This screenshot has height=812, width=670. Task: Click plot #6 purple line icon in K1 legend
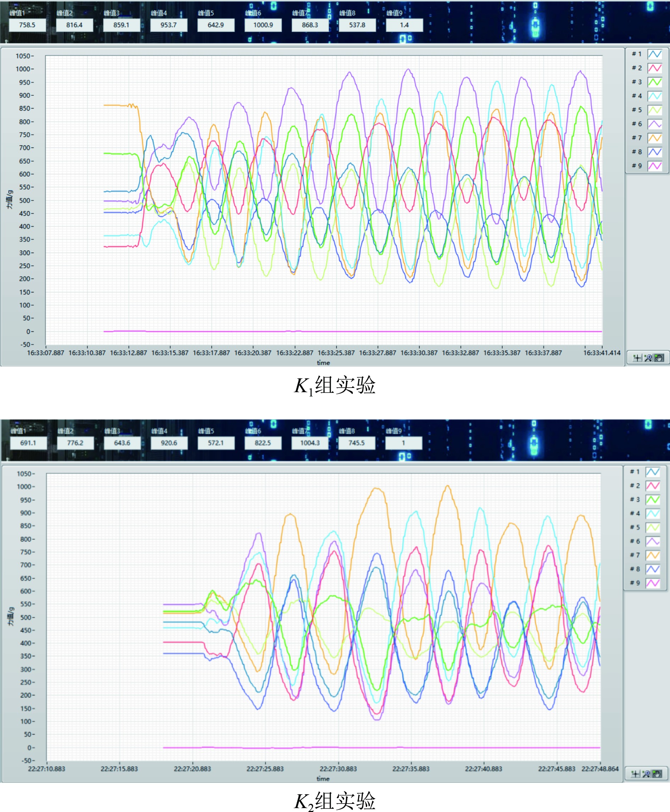tap(654, 124)
